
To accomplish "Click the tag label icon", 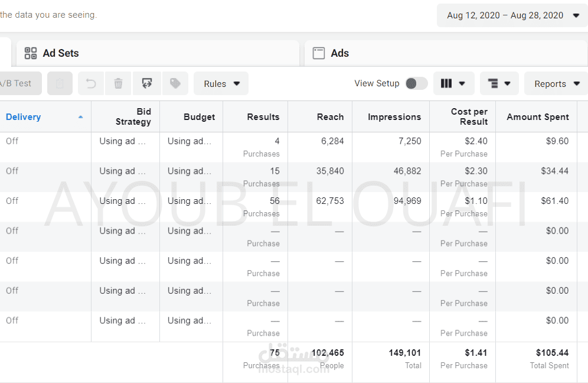I will coord(175,83).
